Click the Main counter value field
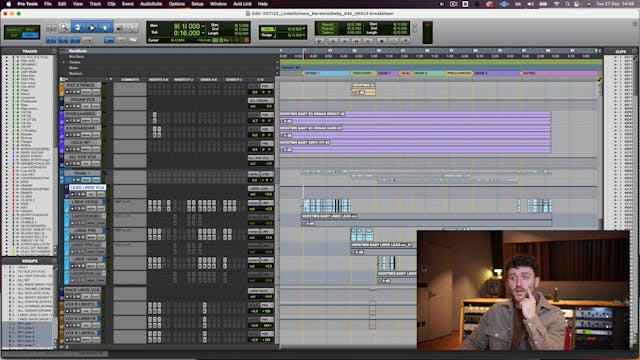The width and height of the screenshot is (640, 360). pyautogui.click(x=187, y=27)
